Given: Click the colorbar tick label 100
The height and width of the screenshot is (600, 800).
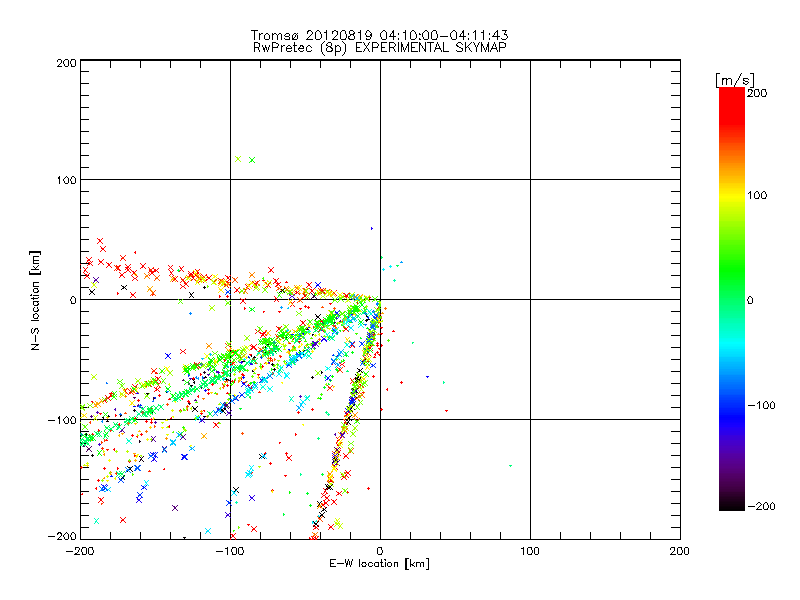Looking at the screenshot, I should tap(758, 194).
